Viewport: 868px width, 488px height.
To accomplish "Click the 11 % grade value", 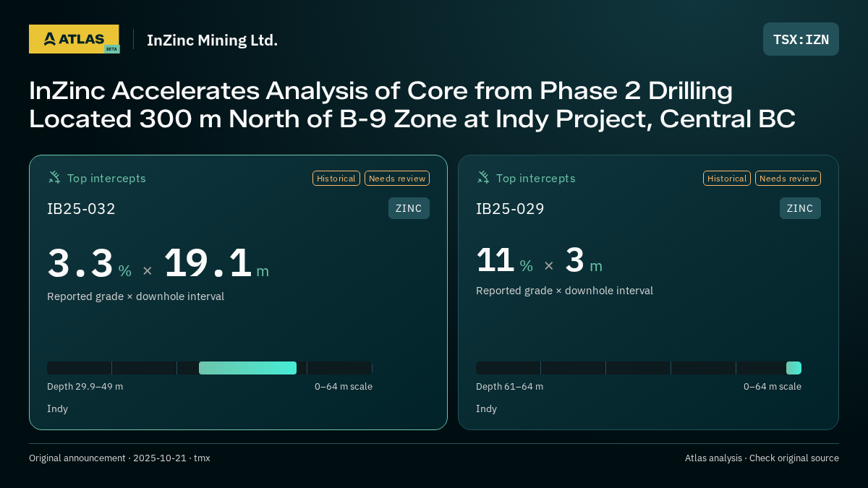I will coord(504,260).
